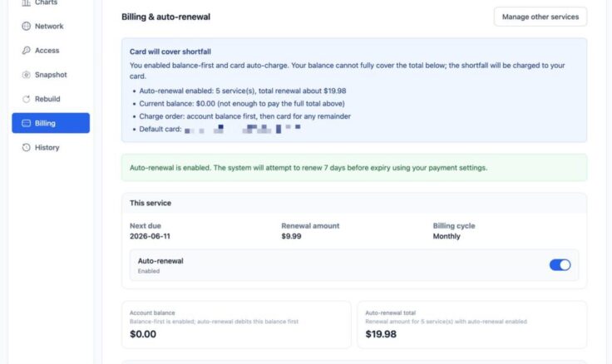
Task: Select the History sidebar label
Action: click(x=47, y=147)
